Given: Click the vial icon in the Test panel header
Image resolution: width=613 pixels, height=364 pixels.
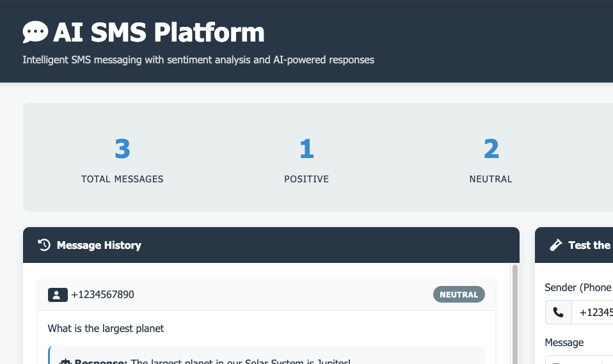Looking at the screenshot, I should click(x=556, y=245).
